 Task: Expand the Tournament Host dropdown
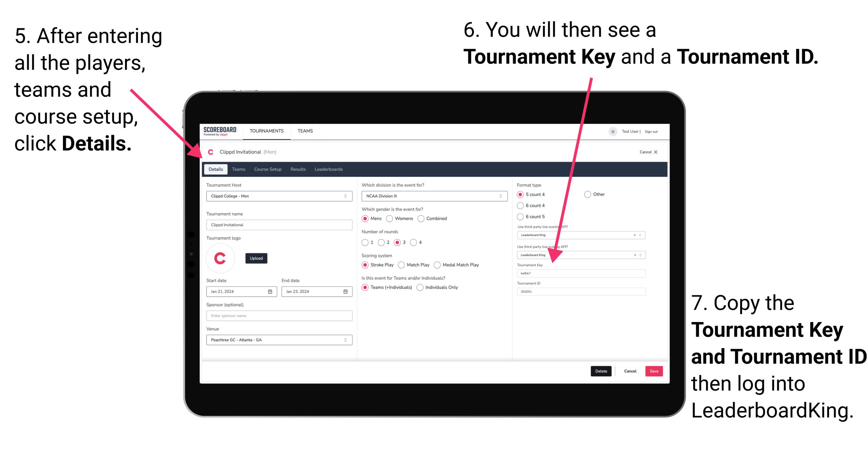346,196
